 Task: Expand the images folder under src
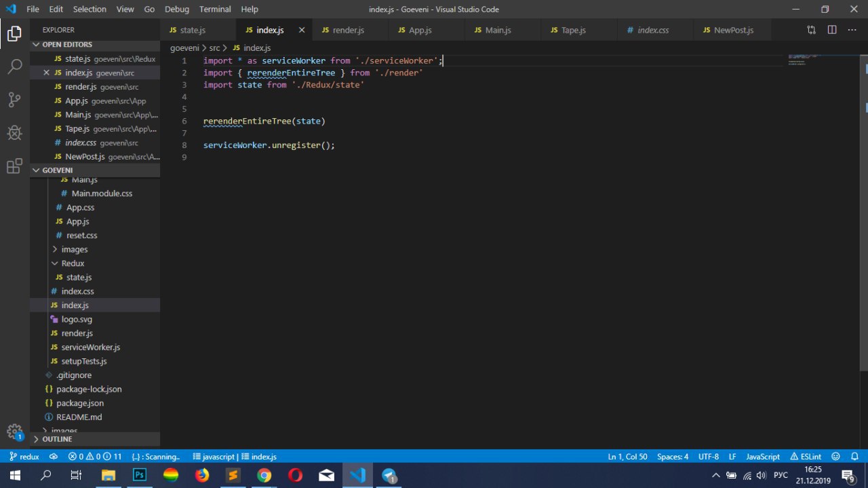coord(74,249)
